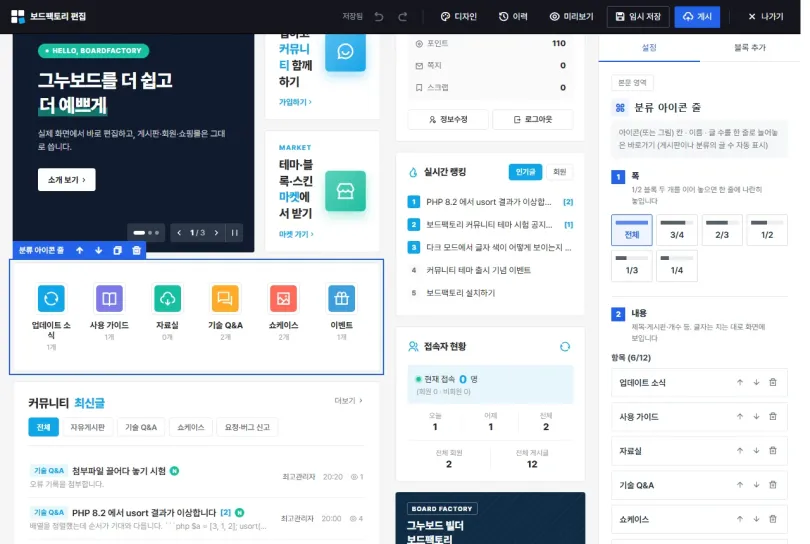
Task: Delete the 사용 가이드 item in settings
Action: 773,416
